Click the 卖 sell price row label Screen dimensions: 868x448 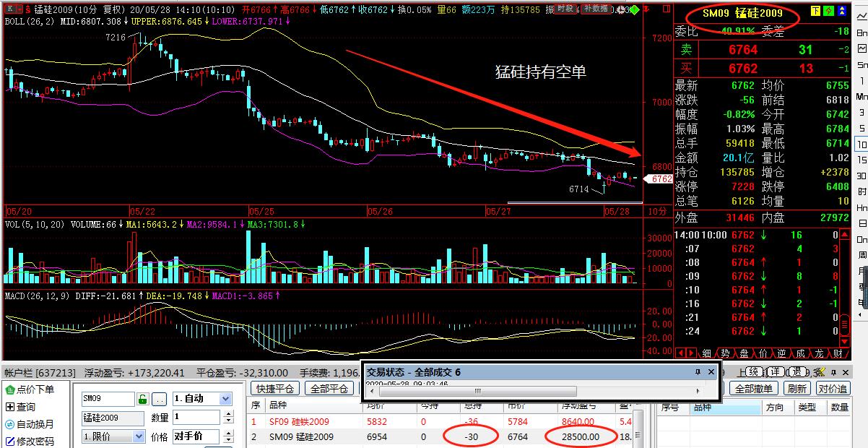pos(687,50)
